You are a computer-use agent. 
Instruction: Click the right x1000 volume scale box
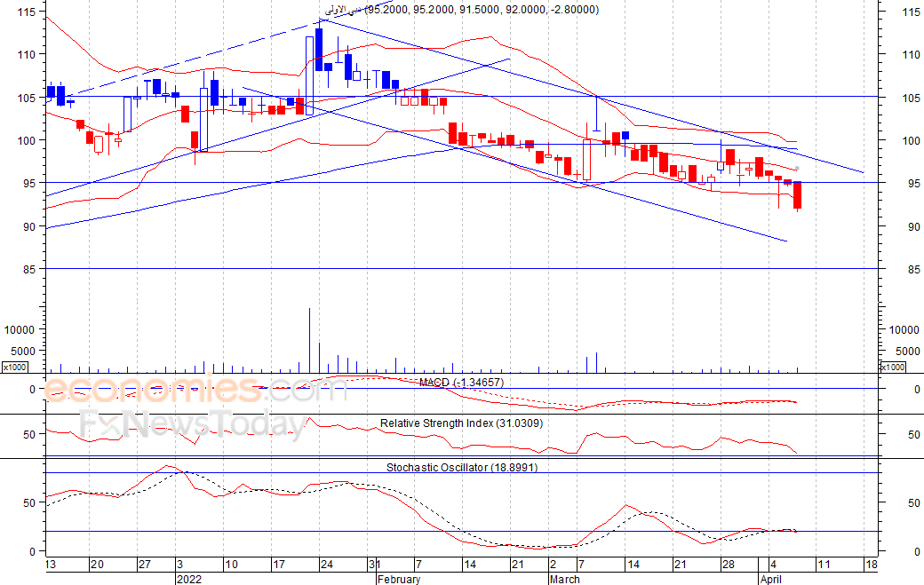892,368
